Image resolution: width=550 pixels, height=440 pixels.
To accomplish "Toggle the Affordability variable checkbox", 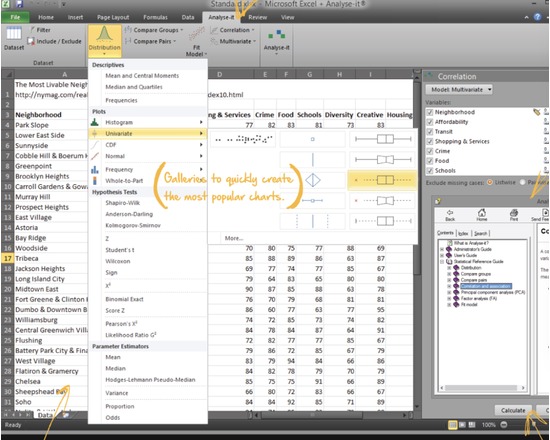I will tap(430, 122).
